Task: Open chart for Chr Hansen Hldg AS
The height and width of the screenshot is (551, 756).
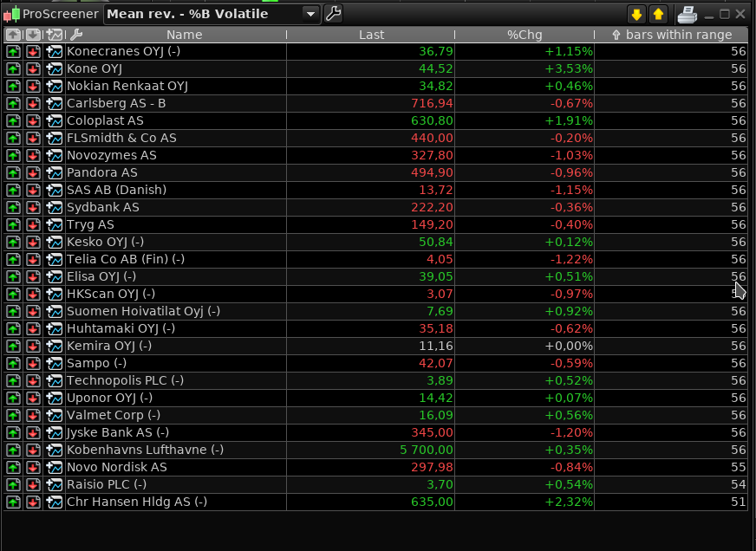Action: pos(55,502)
